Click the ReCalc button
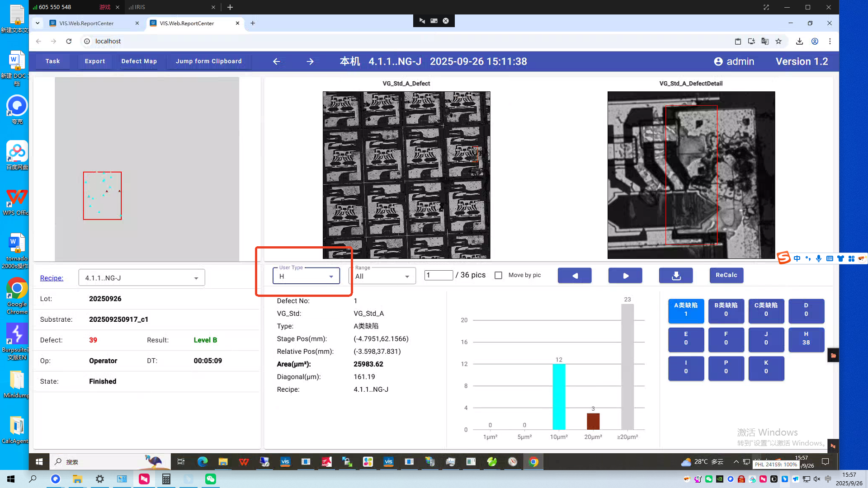868x488 pixels. coord(726,275)
